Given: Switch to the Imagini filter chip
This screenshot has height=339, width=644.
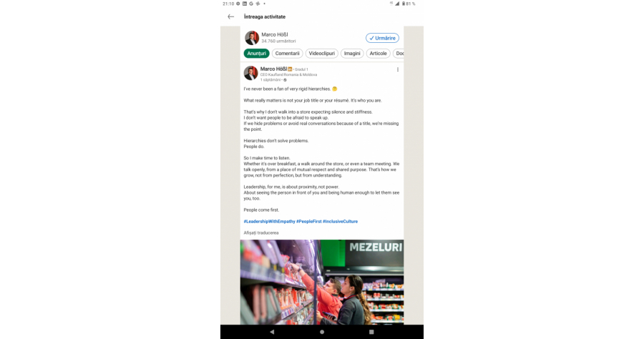Looking at the screenshot, I should tap(352, 54).
